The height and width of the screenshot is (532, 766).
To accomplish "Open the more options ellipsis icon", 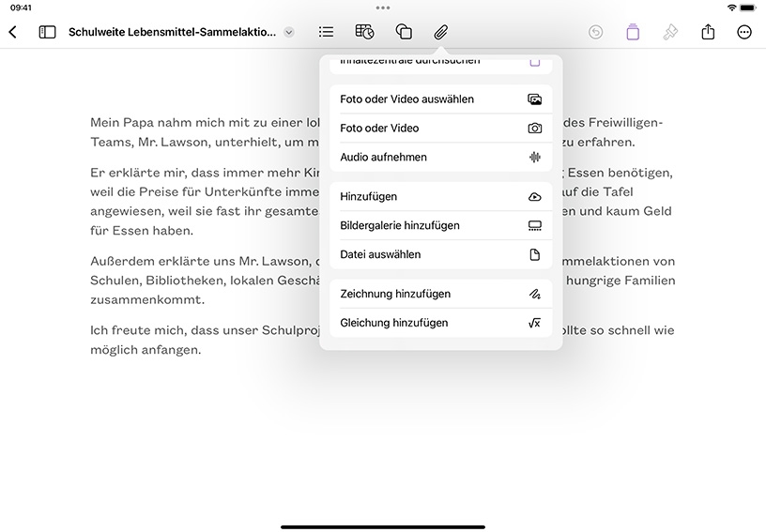I will [744, 32].
